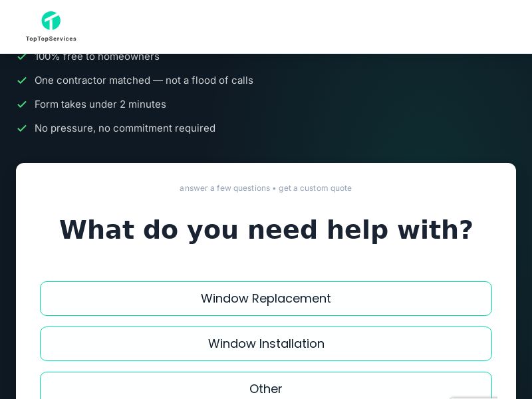
Task: Click the TopTopServices brand name text
Action: 51,39
